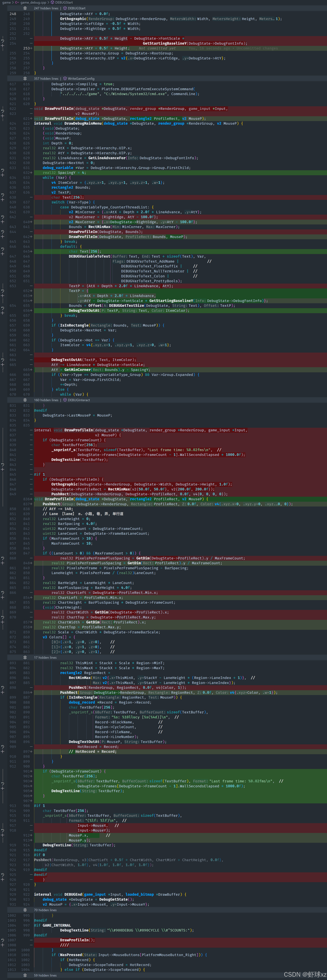
Task: Expand the 357 hidden lines region
Action: tap(25, 79)
